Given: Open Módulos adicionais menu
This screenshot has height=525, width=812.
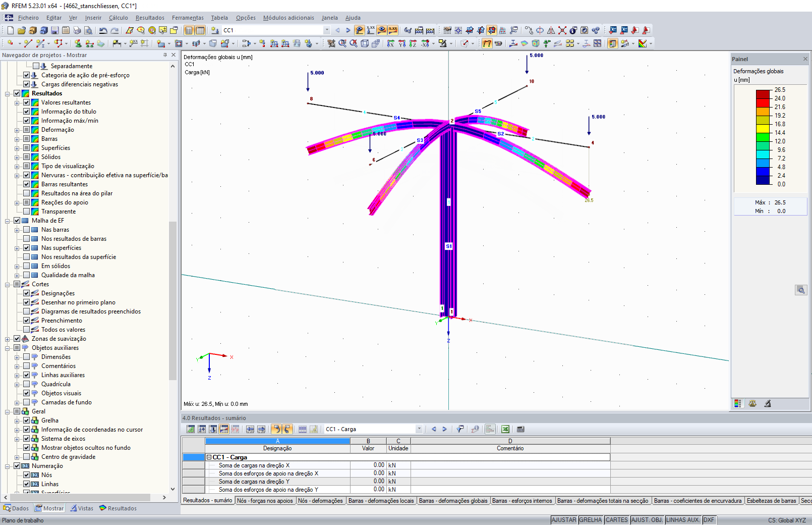Looking at the screenshot, I should coord(288,18).
